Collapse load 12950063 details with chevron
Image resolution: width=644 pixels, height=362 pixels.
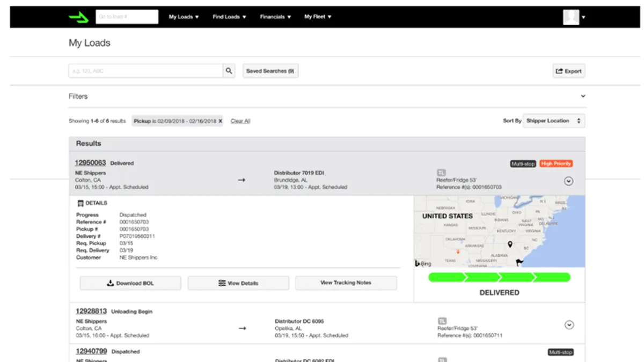[569, 181]
